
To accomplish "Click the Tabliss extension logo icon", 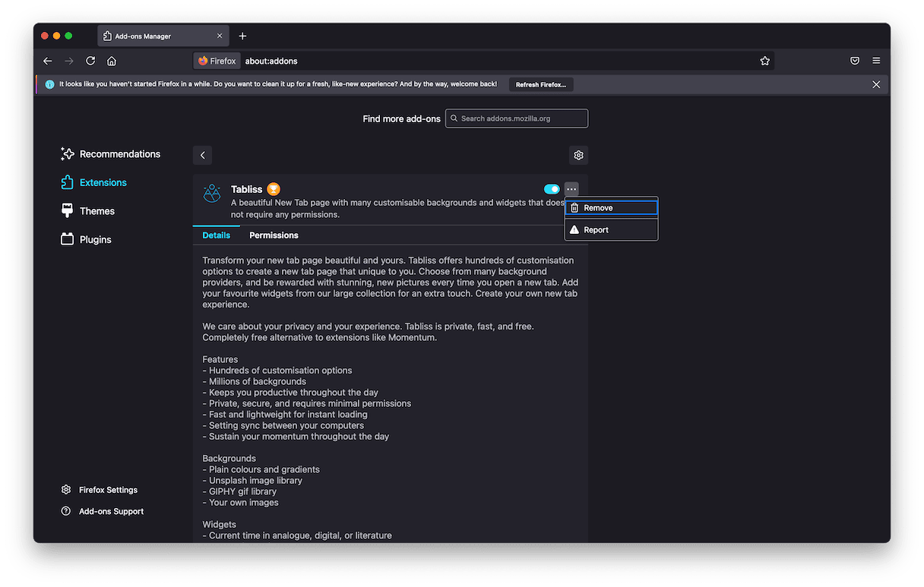I will [212, 194].
